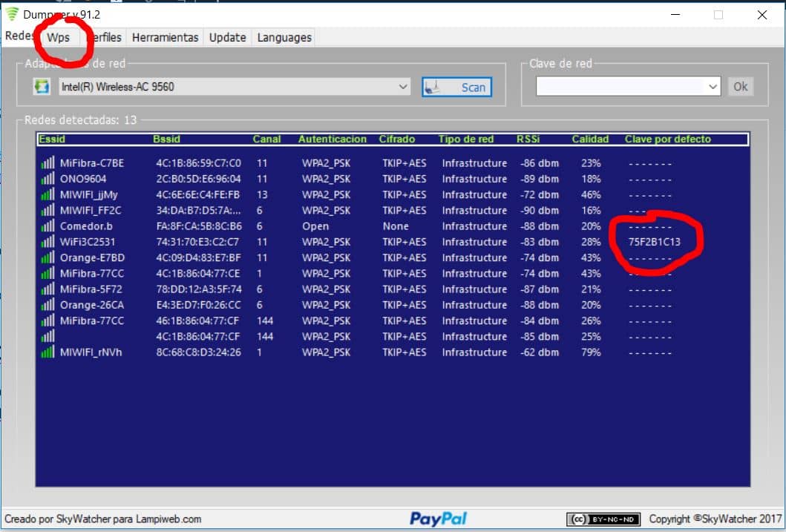Click signal icon of MiFibra-5F72
786x532 pixels.
coord(48,289)
